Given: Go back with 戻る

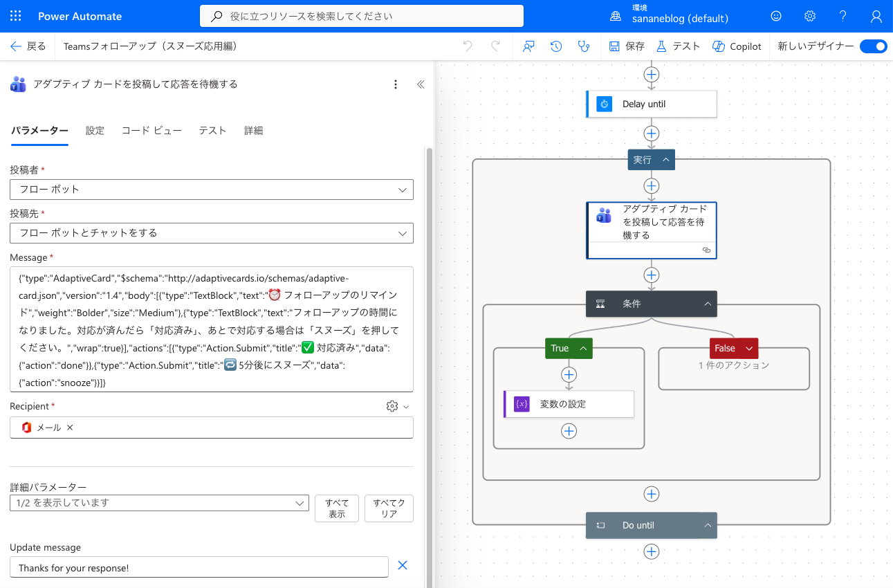Looking at the screenshot, I should pyautogui.click(x=28, y=46).
